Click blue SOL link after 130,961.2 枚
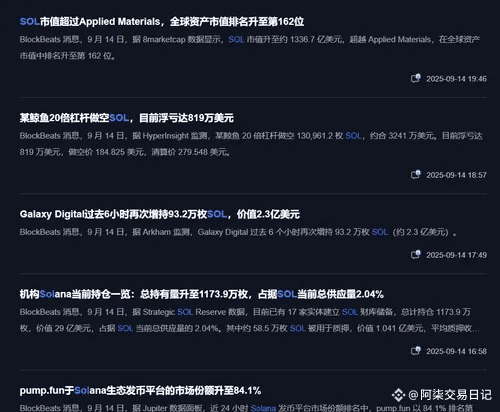The image size is (500, 412). [353, 136]
